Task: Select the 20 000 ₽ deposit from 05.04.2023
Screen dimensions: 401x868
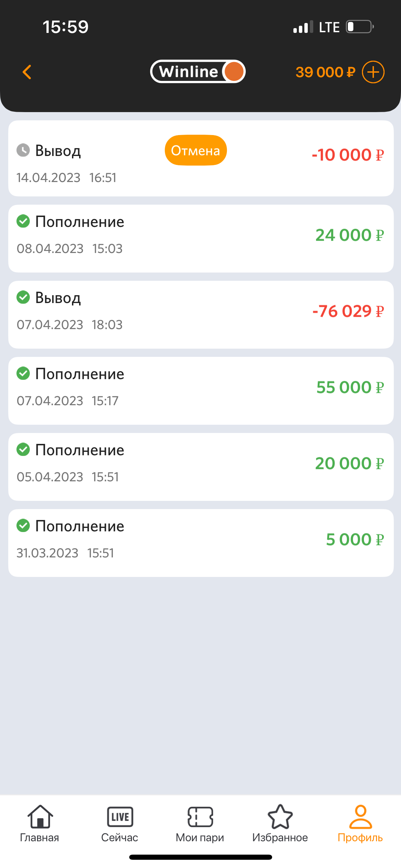Action: 201,467
